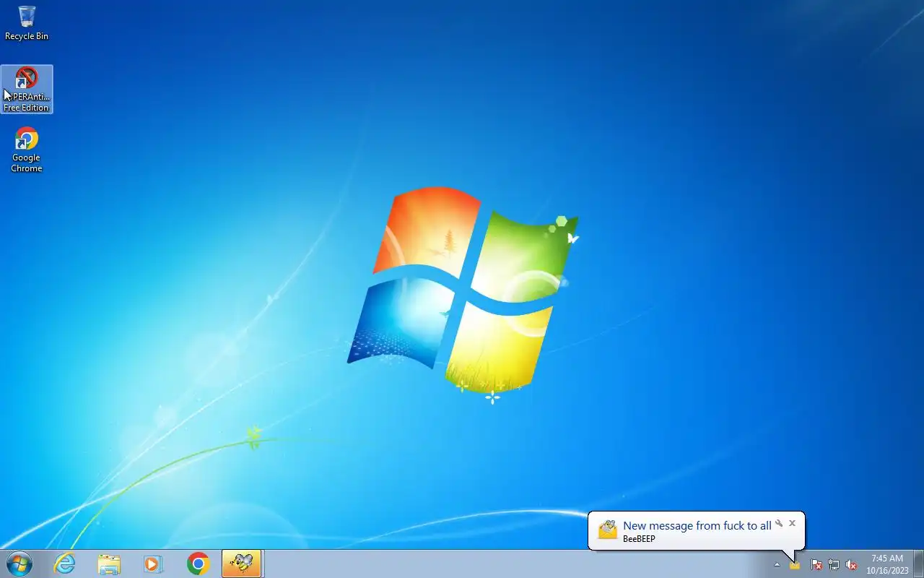Image resolution: width=924 pixels, height=578 pixels.
Task: Activate the BeeBEEP taskbar button
Action: point(242,564)
